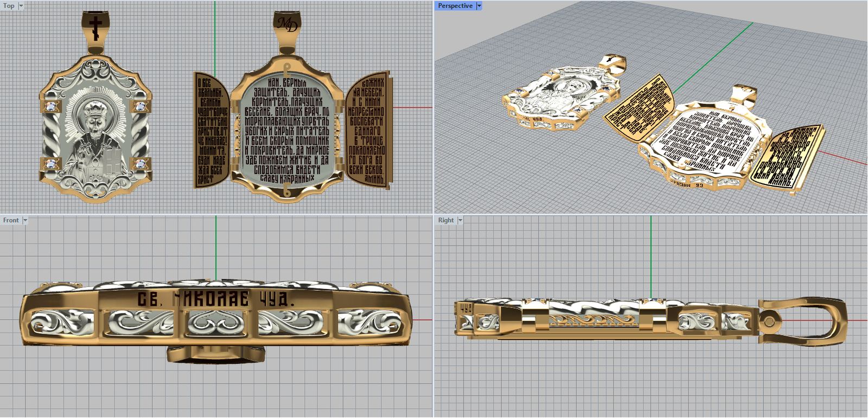The image size is (868, 419).
Task: Click the round bail hinge pin in Right view
Action: click(x=768, y=322)
